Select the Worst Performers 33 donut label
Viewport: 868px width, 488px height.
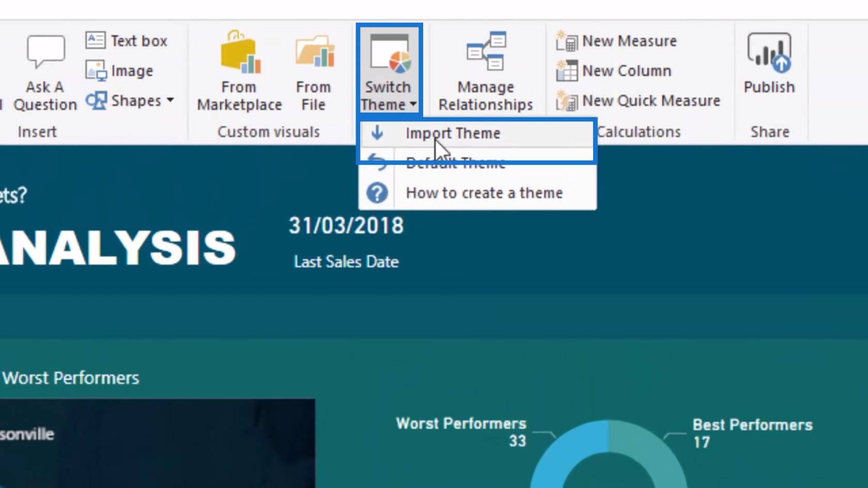[x=461, y=432]
